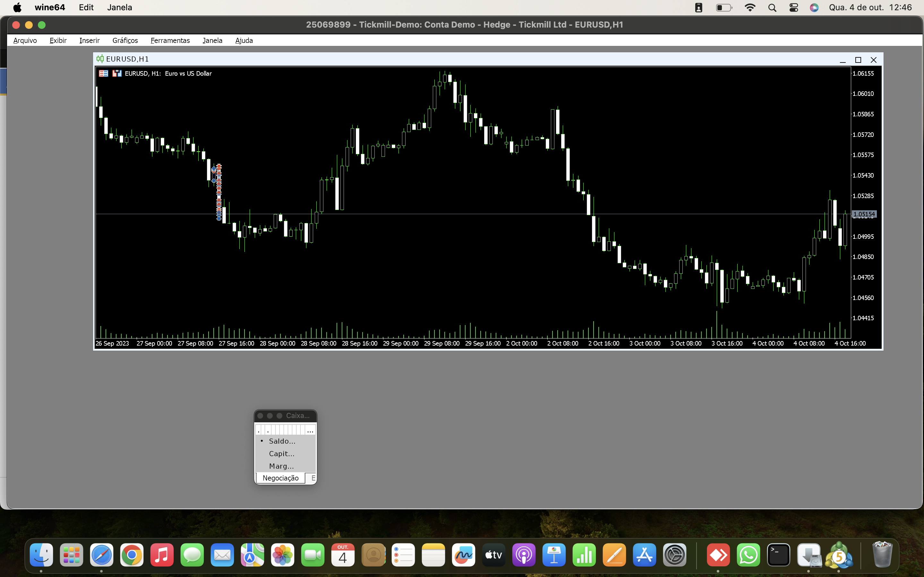Switch to the Negociação tab
The image size is (924, 577).
tap(281, 478)
